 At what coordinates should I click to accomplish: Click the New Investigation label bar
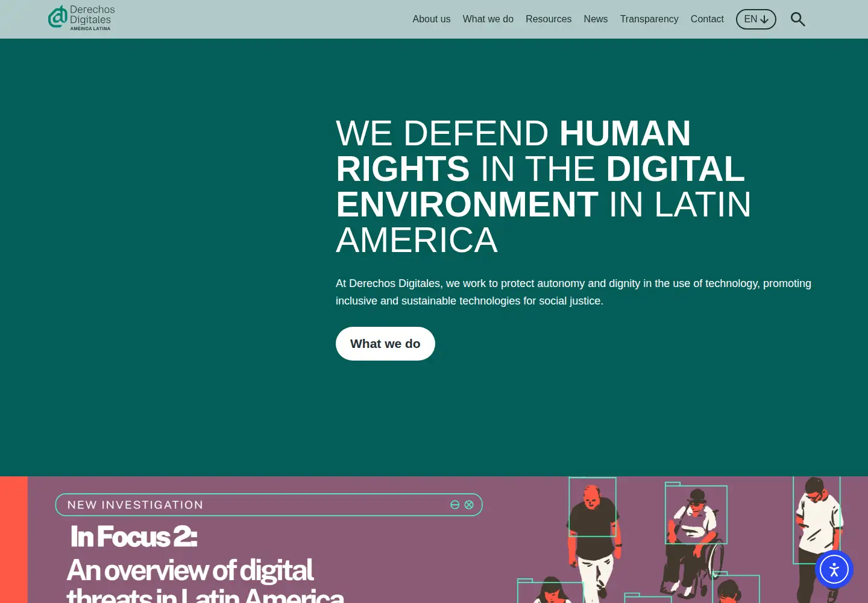pos(269,505)
